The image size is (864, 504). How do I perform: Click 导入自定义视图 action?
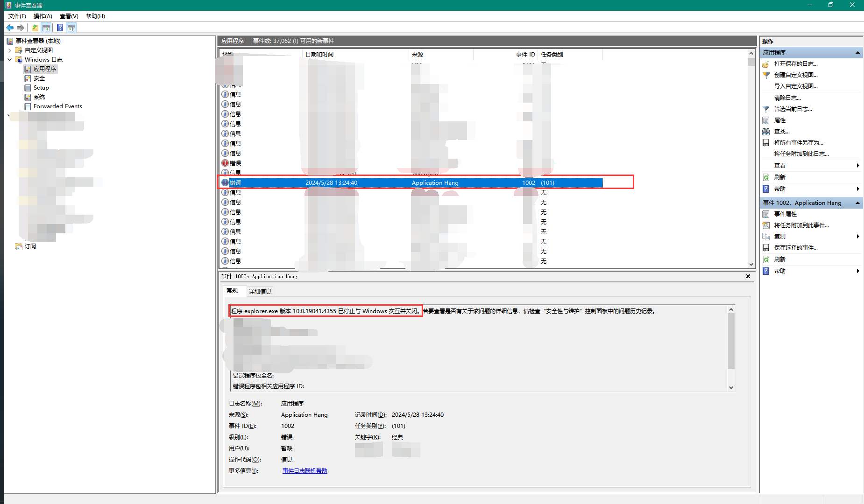click(x=796, y=86)
